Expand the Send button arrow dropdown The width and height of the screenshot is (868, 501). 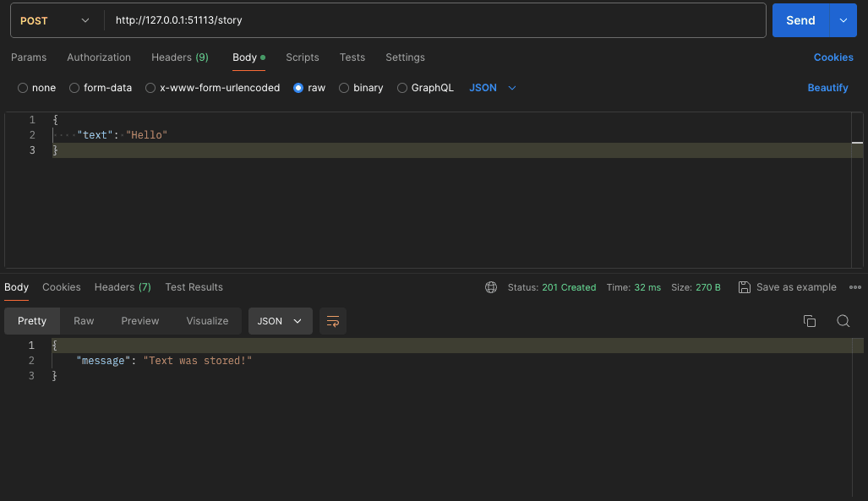(x=843, y=20)
